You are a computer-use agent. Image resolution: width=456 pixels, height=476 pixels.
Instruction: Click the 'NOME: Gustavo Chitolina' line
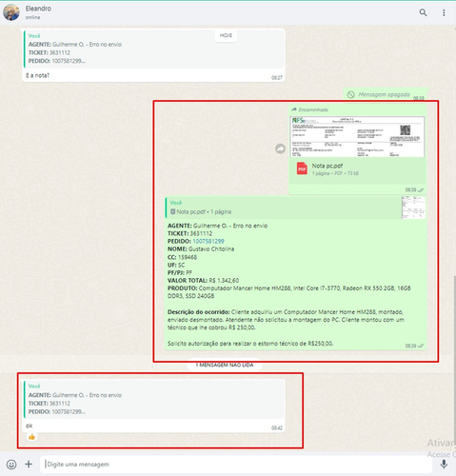click(x=201, y=248)
